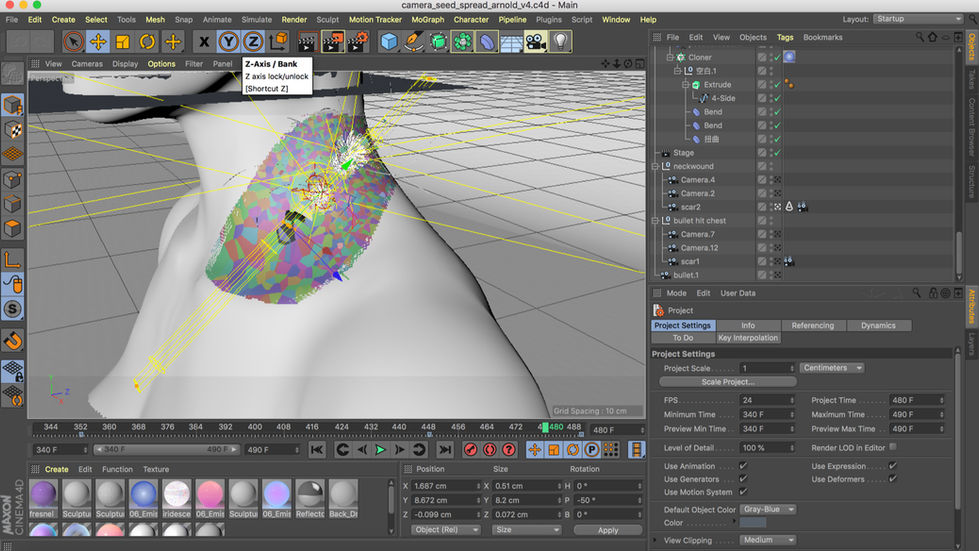The width and height of the screenshot is (979, 551).
Task: Toggle the Z axis lock
Action: coord(253,42)
